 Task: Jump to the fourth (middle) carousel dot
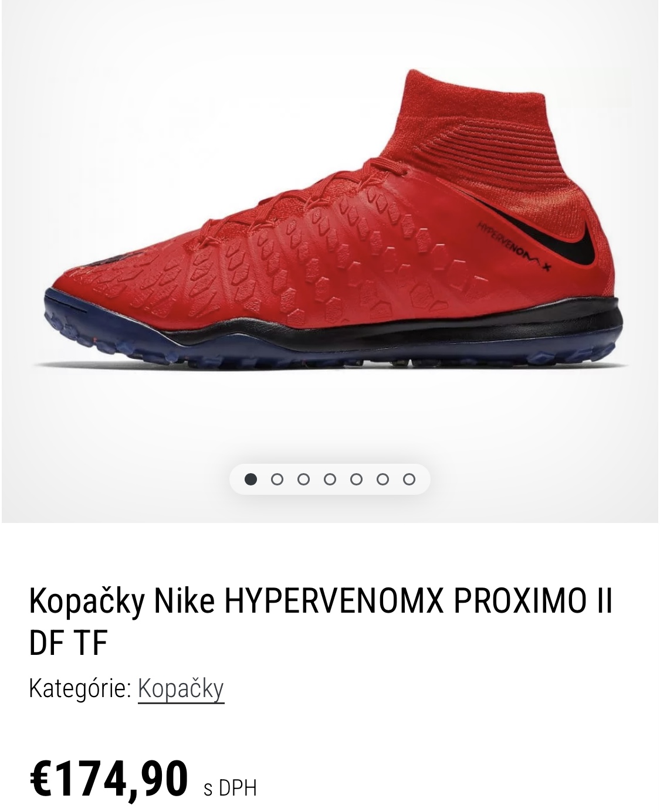[330, 480]
